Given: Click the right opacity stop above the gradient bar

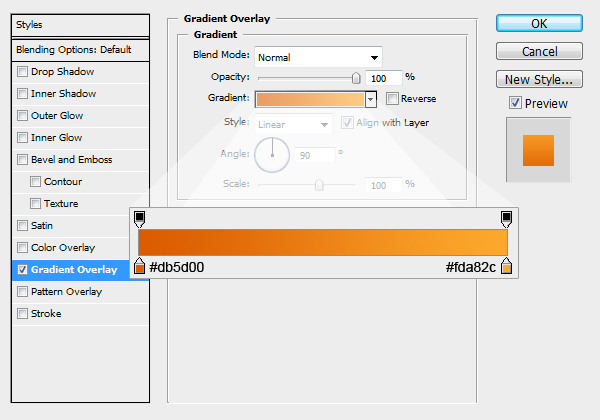Looking at the screenshot, I should pyautogui.click(x=506, y=220).
